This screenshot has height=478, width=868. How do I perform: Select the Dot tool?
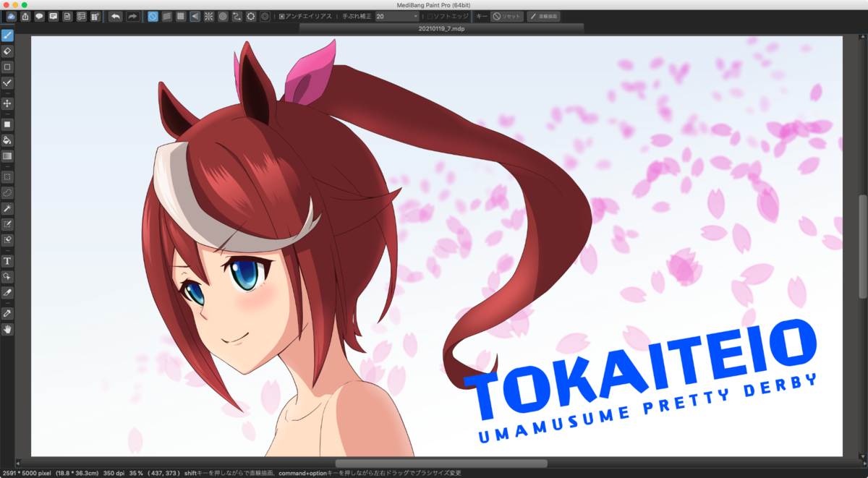pyautogui.click(x=7, y=83)
